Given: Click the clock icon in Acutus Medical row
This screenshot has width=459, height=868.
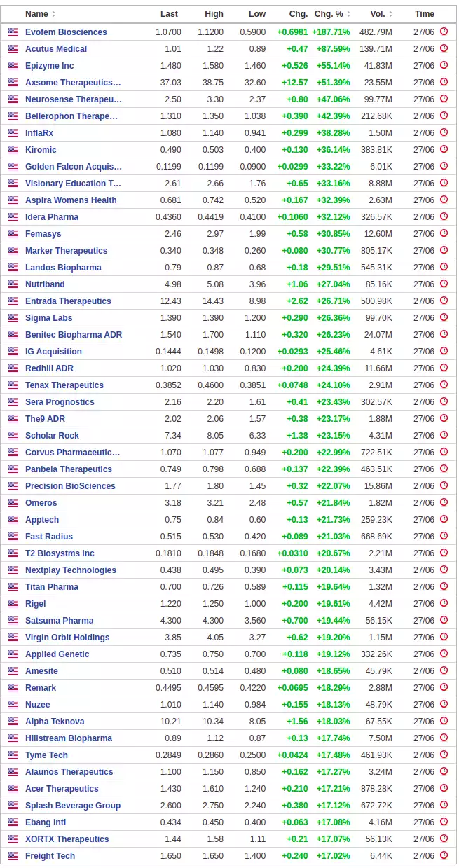Looking at the screenshot, I should (444, 48).
